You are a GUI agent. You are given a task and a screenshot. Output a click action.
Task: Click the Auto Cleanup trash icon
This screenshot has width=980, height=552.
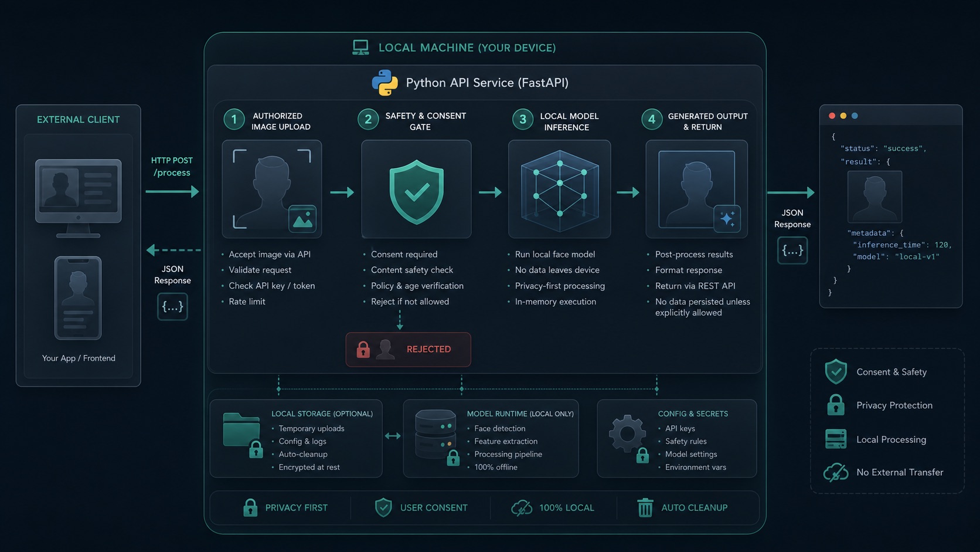pos(645,507)
